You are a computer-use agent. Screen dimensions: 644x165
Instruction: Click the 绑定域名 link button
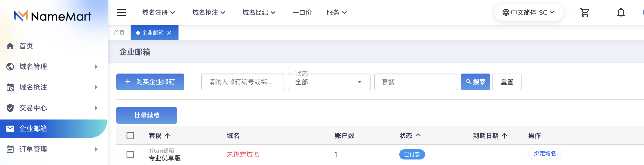[x=545, y=153]
